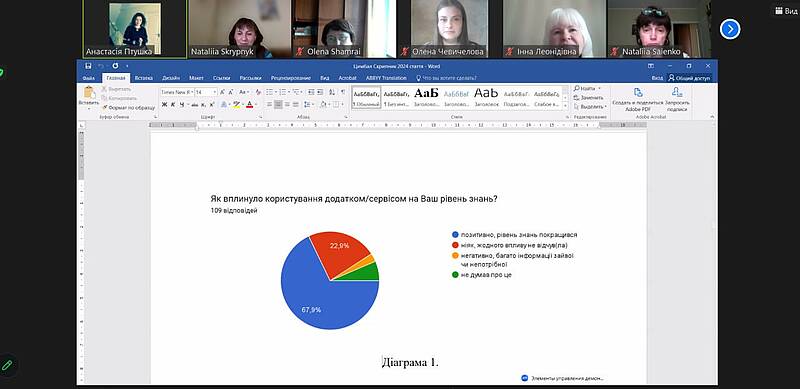Toggle strikethrough text formatting
800x389 pixels.
point(194,104)
